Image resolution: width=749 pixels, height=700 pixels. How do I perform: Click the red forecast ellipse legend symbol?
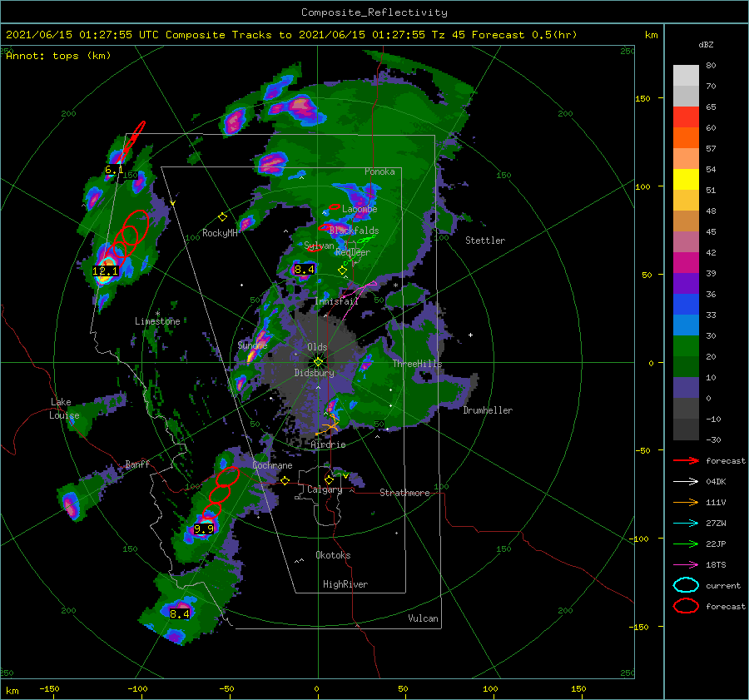pos(686,606)
